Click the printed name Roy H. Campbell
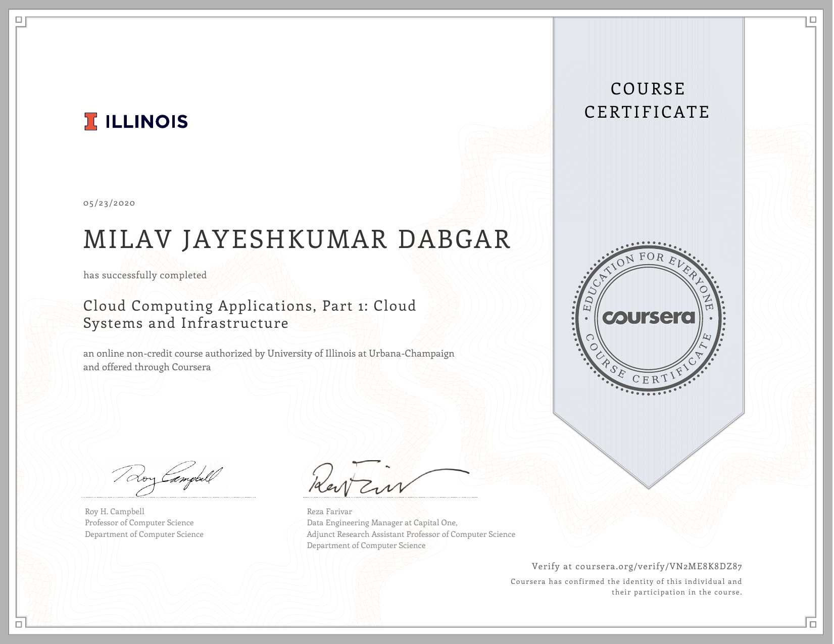834x644 pixels. tap(115, 511)
